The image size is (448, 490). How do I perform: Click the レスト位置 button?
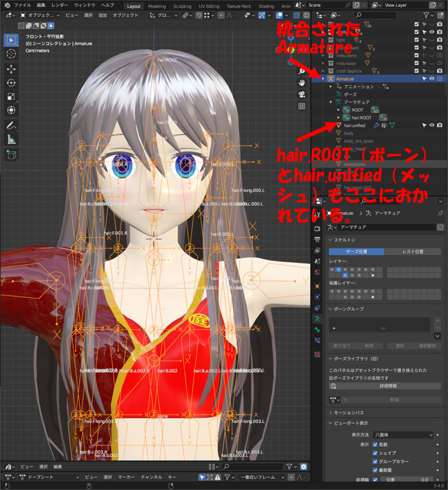pos(413,252)
